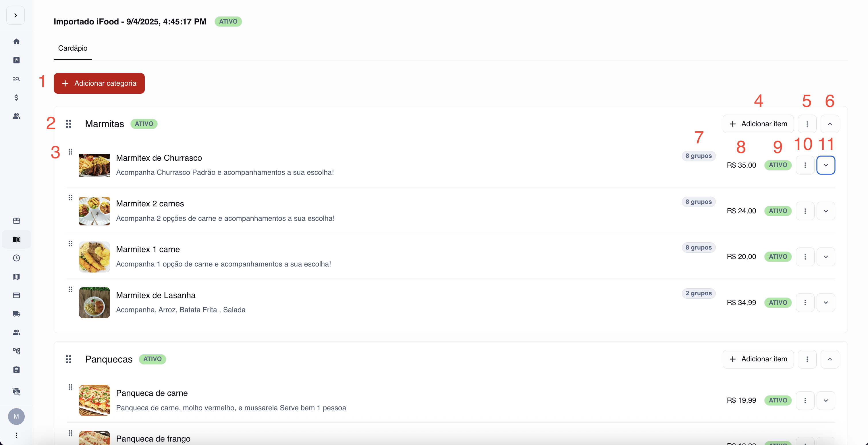
Task: Select the Cardápio tab
Action: pyautogui.click(x=72, y=48)
